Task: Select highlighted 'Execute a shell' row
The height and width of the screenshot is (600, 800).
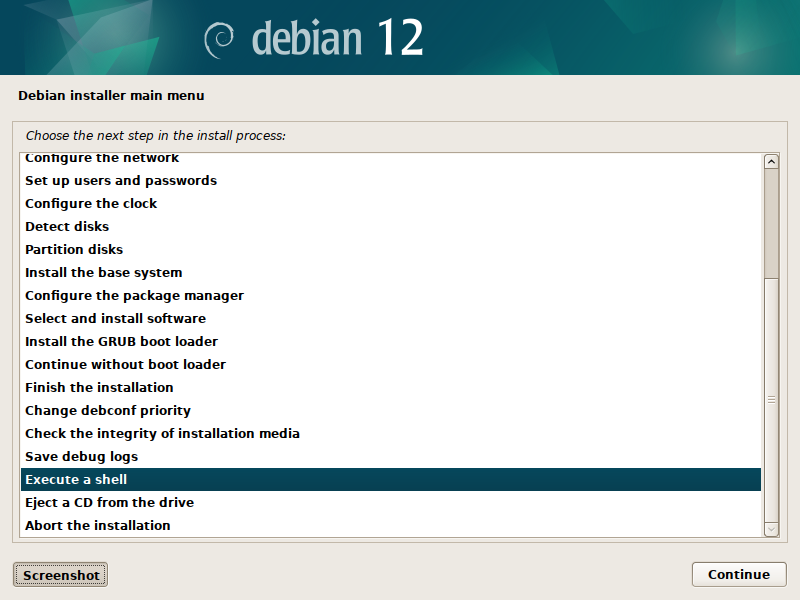Action: [391, 480]
